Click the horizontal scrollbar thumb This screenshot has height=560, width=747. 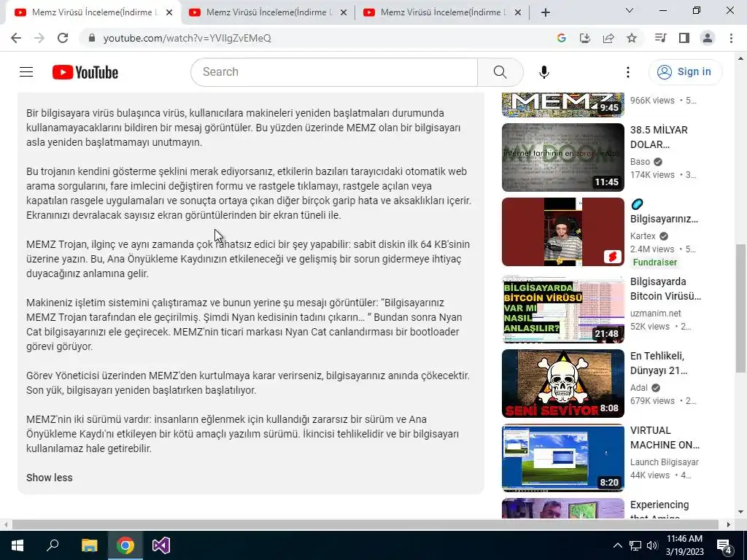coord(365,524)
